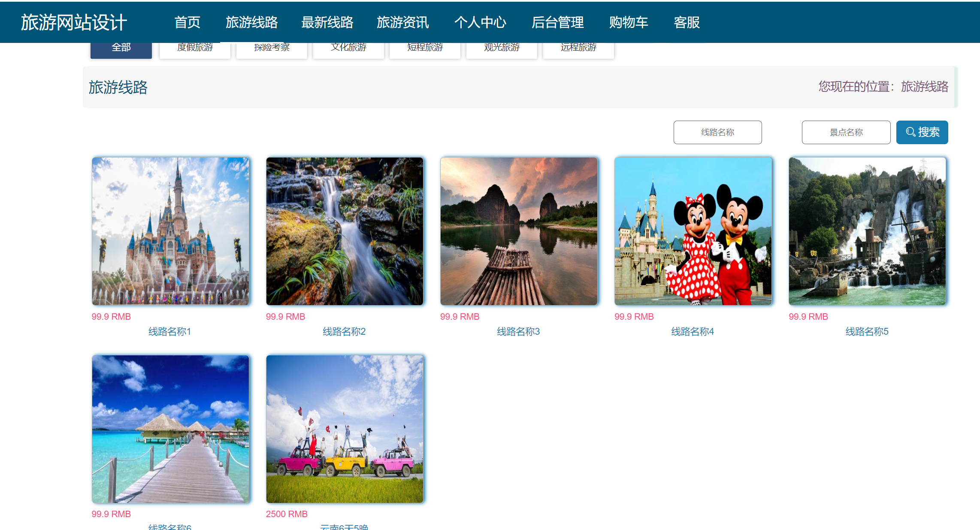Open the 后台管理 admin section
Screen dimensions: 980x530
pos(557,22)
